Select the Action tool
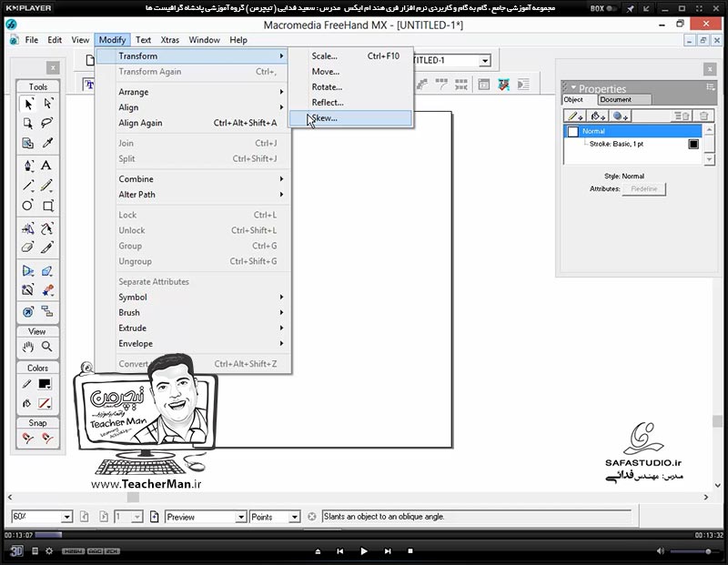This screenshot has height=565, width=728. (28, 311)
